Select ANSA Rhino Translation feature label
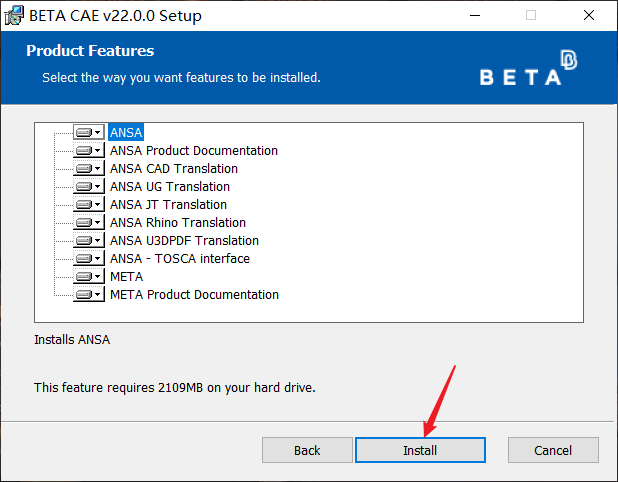This screenshot has height=482, width=618. click(177, 223)
